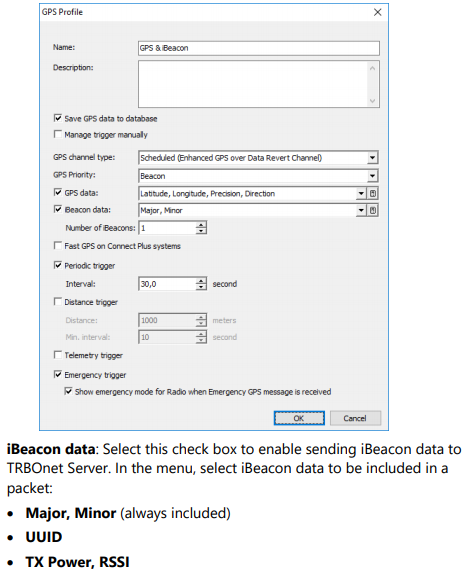Screen dimensions: 469x581
Task: Confirm the profile with OK button
Action: click(299, 418)
